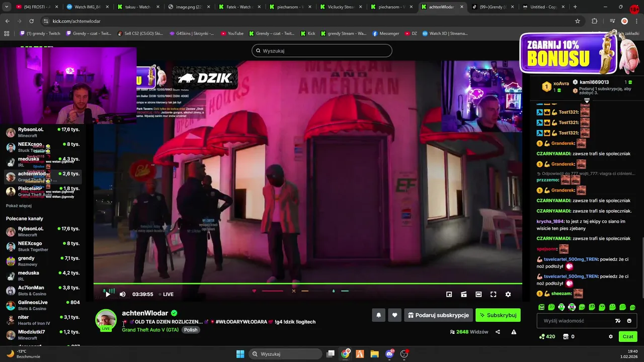Open Watch XD | Streama... bookmark
Screen dimensions: 644x362
click(445, 34)
